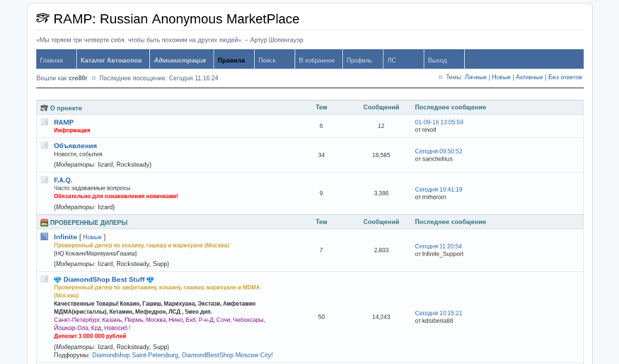
Task: Click the eye logo beside the RAMP title
Action: pos(43,19)
